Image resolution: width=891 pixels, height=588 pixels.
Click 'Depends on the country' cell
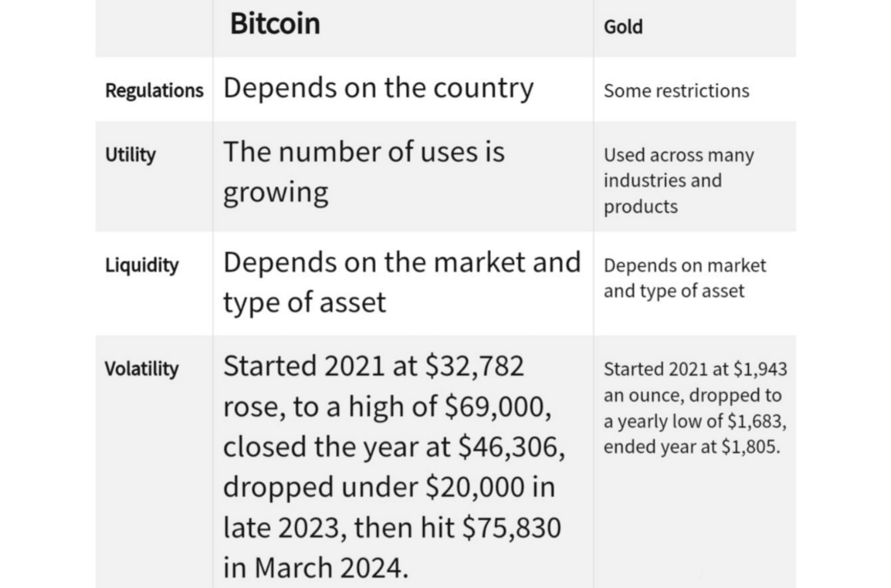(x=379, y=88)
